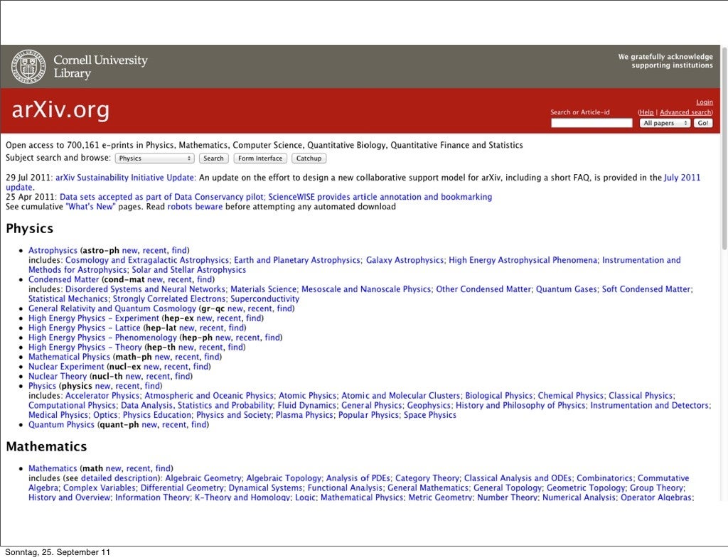Open Superconductivity link
This screenshot has height=560, width=728.
coord(265,299)
